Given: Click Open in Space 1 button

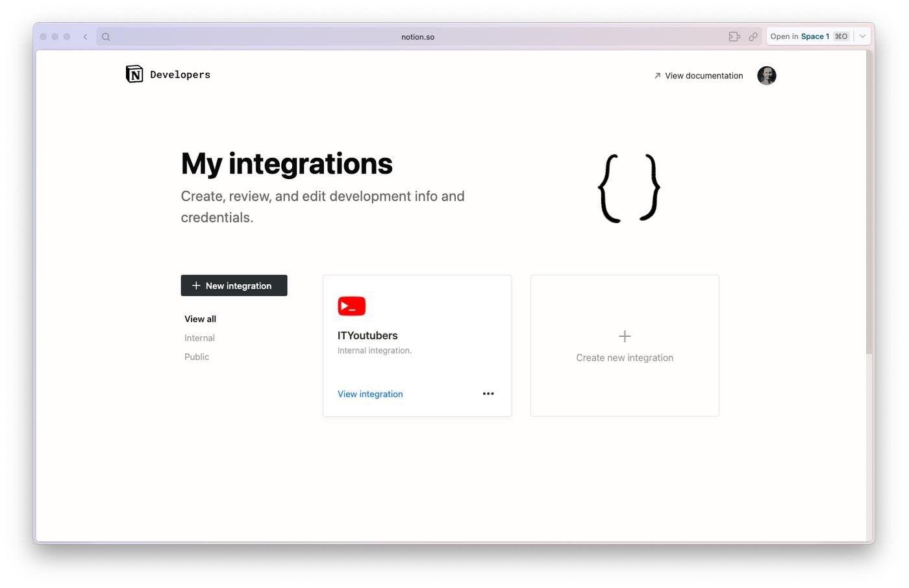Looking at the screenshot, I should [x=810, y=36].
